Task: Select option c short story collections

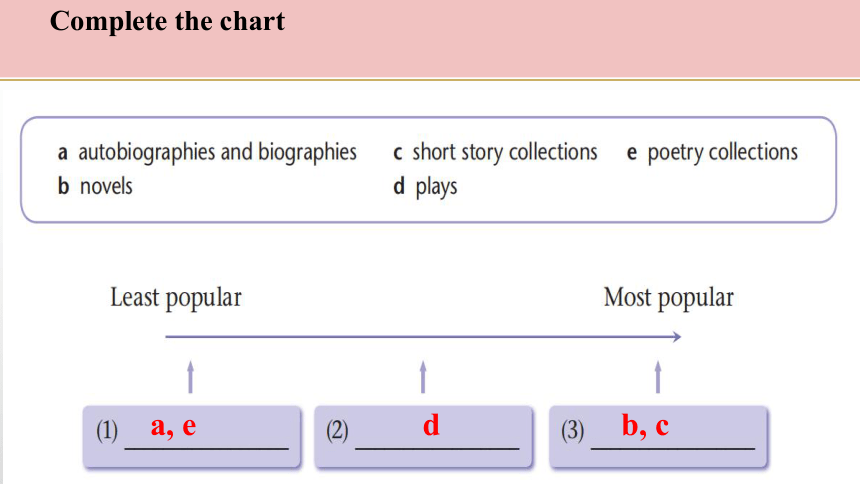Action: click(x=495, y=153)
